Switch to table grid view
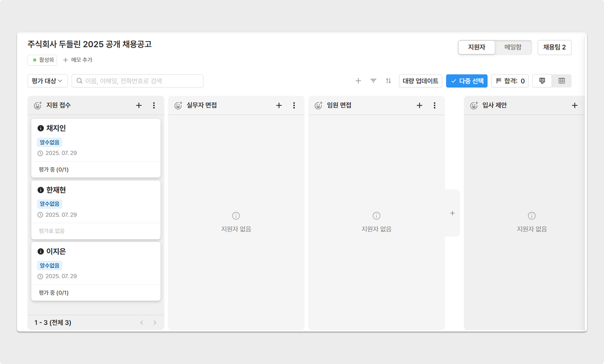Screen dimensions: 604x364 tap(561, 81)
